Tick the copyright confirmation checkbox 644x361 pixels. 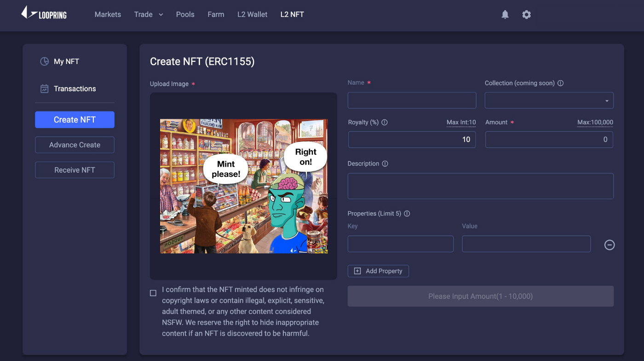tap(153, 293)
